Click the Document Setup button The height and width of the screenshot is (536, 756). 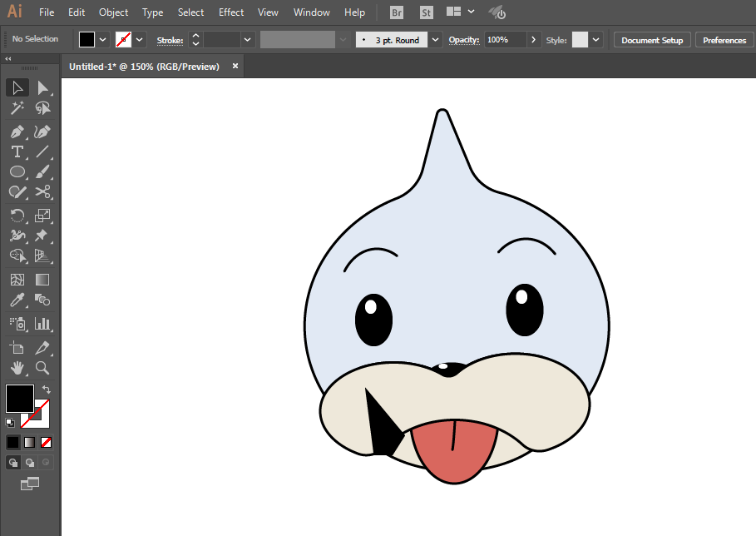651,40
